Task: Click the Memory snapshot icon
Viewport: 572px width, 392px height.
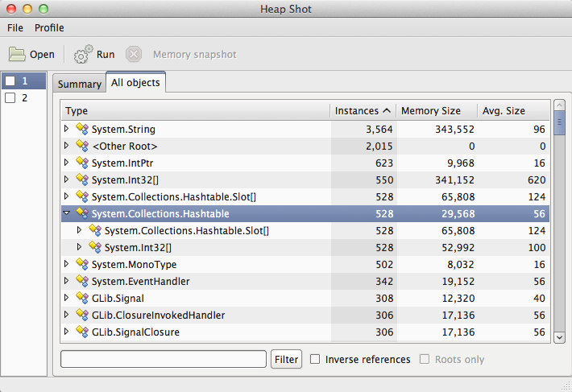Action: (x=134, y=55)
